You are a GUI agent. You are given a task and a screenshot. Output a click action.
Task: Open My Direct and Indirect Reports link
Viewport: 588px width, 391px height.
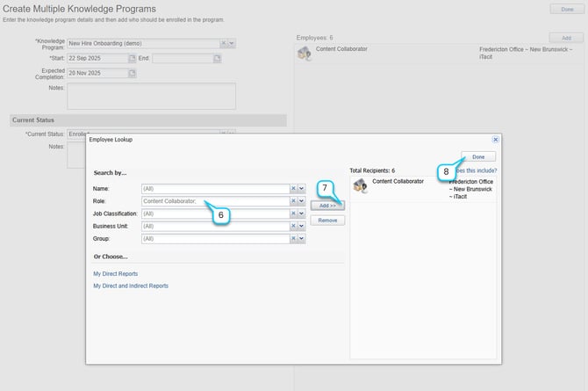pos(131,286)
